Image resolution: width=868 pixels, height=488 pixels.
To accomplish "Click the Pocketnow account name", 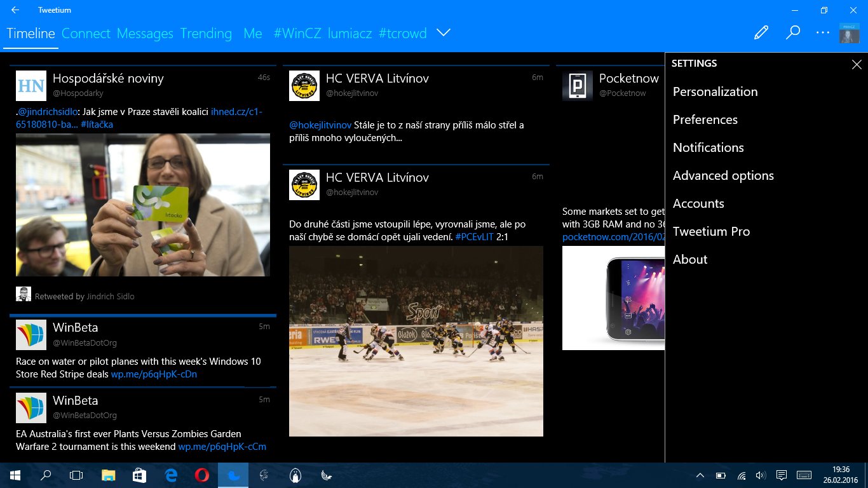I will [629, 78].
